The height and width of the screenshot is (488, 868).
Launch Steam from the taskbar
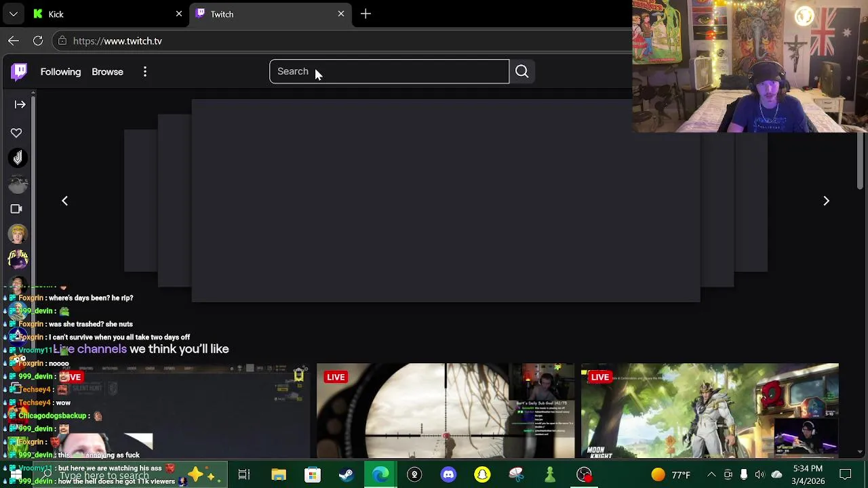coord(347,474)
